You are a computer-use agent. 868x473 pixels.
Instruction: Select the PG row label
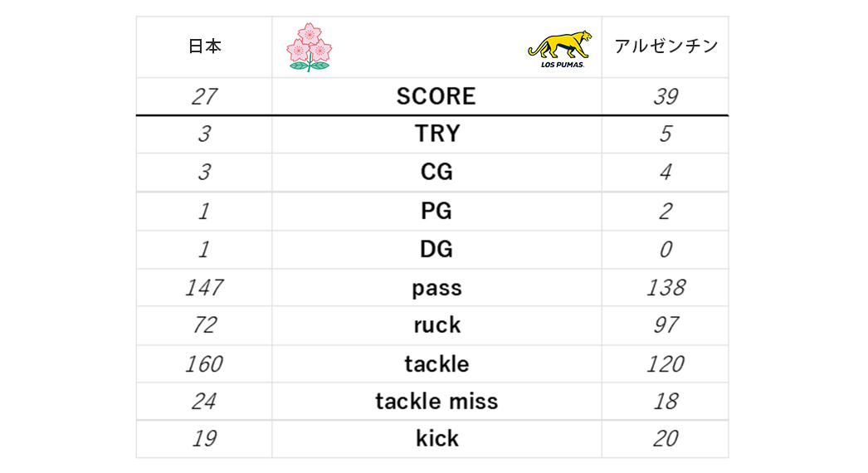(x=436, y=212)
